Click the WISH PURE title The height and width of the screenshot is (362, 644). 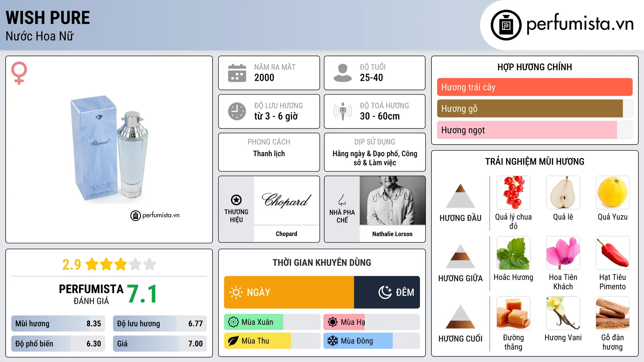[x=48, y=18]
